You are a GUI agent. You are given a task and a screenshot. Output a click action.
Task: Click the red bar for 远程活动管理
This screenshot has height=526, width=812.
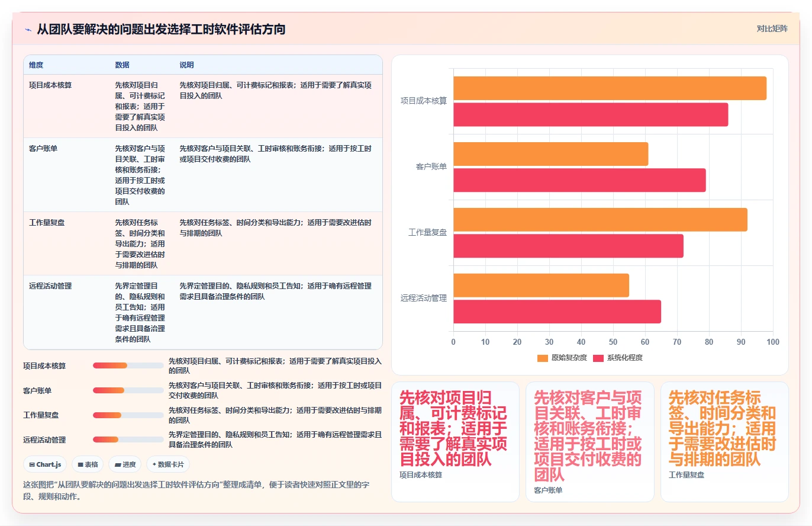(557, 312)
